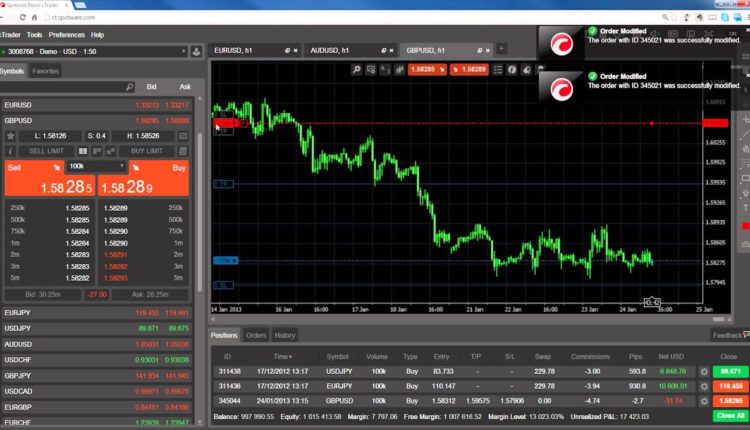The width and height of the screenshot is (750, 430).
Task: Click the chart horizontal scrollbar thumb
Action: (x=718, y=320)
